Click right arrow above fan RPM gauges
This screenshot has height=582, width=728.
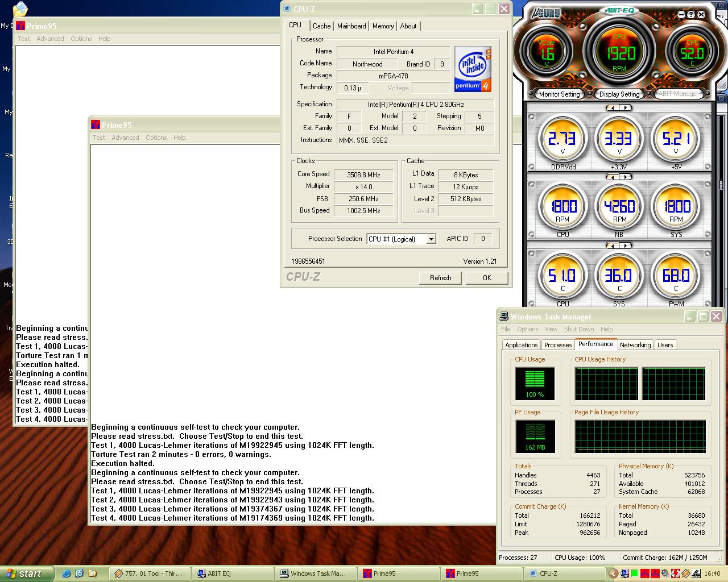coord(625,177)
